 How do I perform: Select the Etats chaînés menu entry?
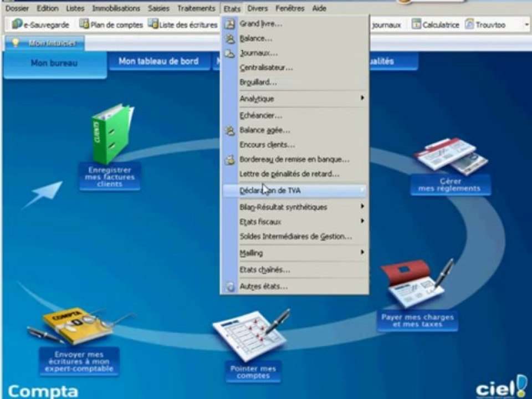click(x=294, y=270)
